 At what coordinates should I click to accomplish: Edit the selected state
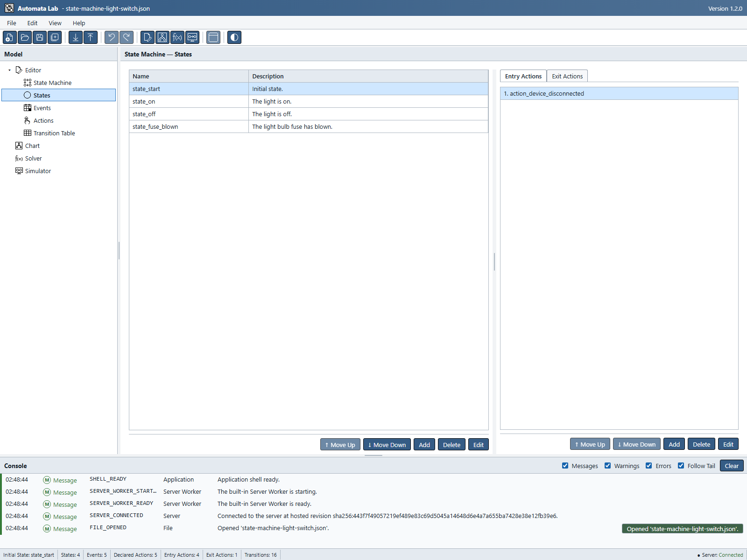pyautogui.click(x=479, y=445)
